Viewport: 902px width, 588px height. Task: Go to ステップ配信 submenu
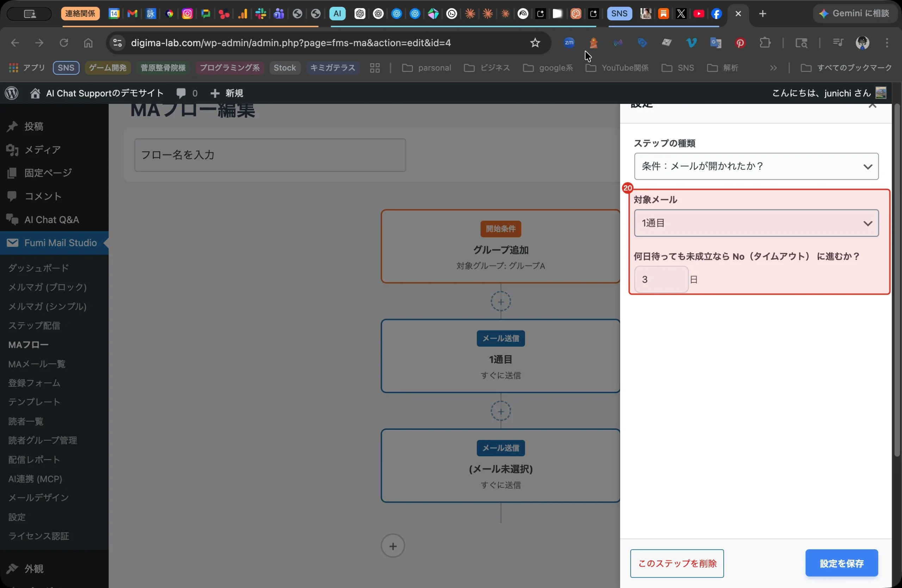pyautogui.click(x=34, y=326)
